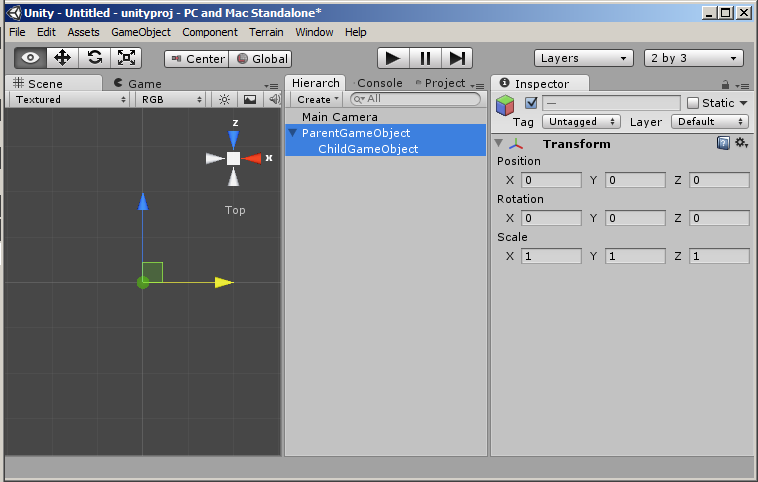
Task: Toggle scene lighting sun icon
Action: [x=224, y=100]
